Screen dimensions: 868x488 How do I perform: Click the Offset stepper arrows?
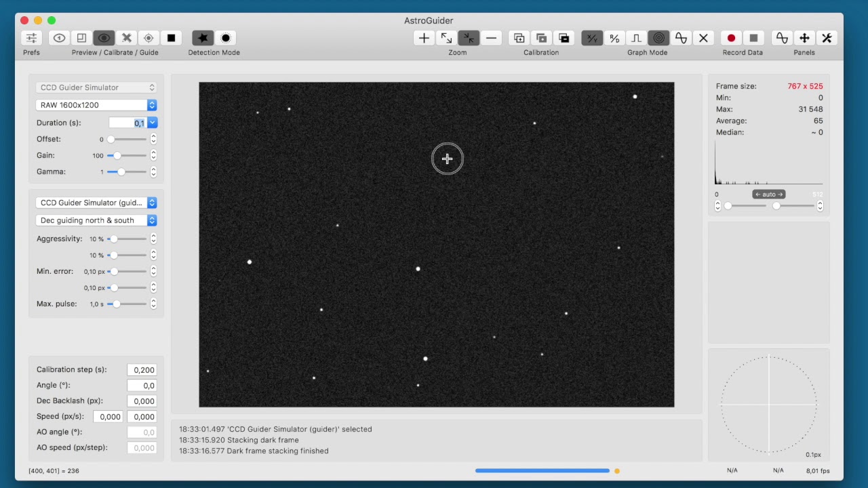coord(153,139)
